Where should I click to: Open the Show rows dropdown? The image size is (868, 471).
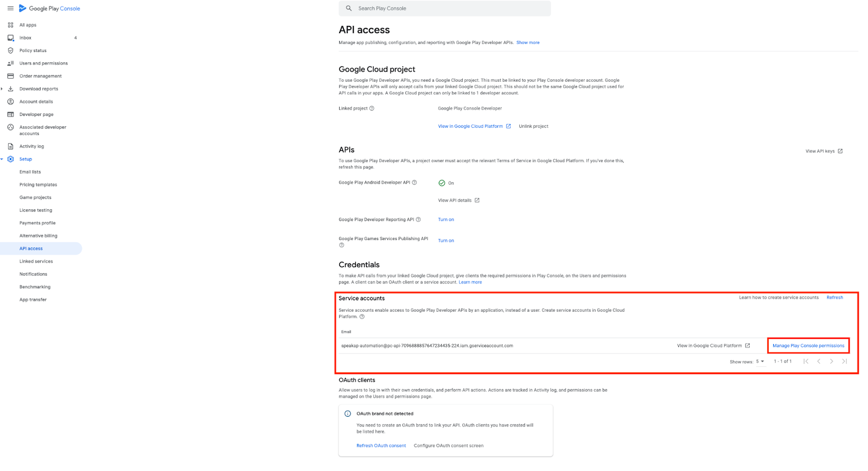coord(760,362)
